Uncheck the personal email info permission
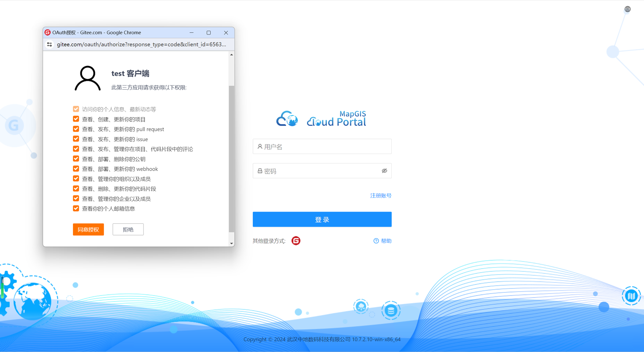The image size is (644, 352). pos(76,209)
